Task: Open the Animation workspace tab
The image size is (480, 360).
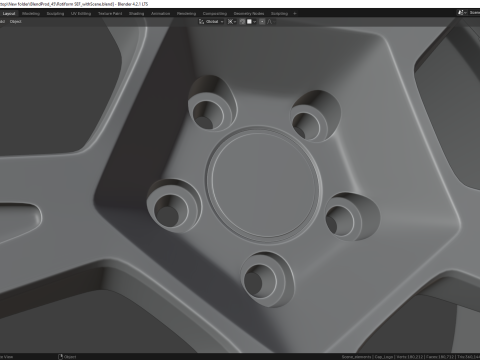Action: click(160, 14)
